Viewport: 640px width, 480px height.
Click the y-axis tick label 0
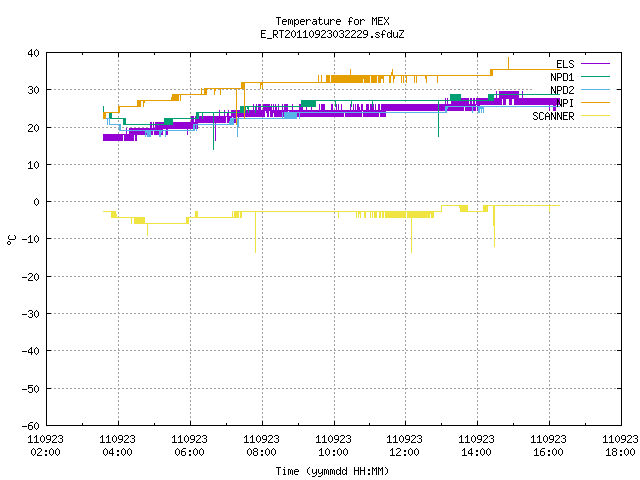[37, 202]
